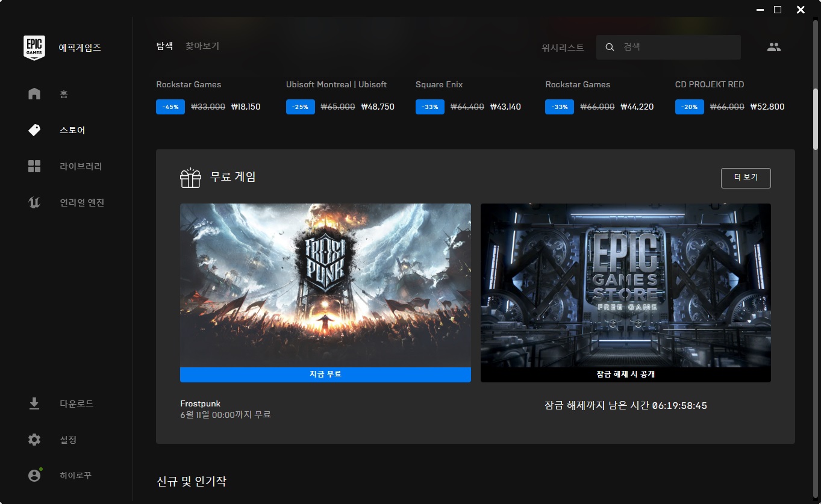This screenshot has width=821, height=504.
Task: Click the 지금 무료 banner
Action: pyautogui.click(x=325, y=375)
